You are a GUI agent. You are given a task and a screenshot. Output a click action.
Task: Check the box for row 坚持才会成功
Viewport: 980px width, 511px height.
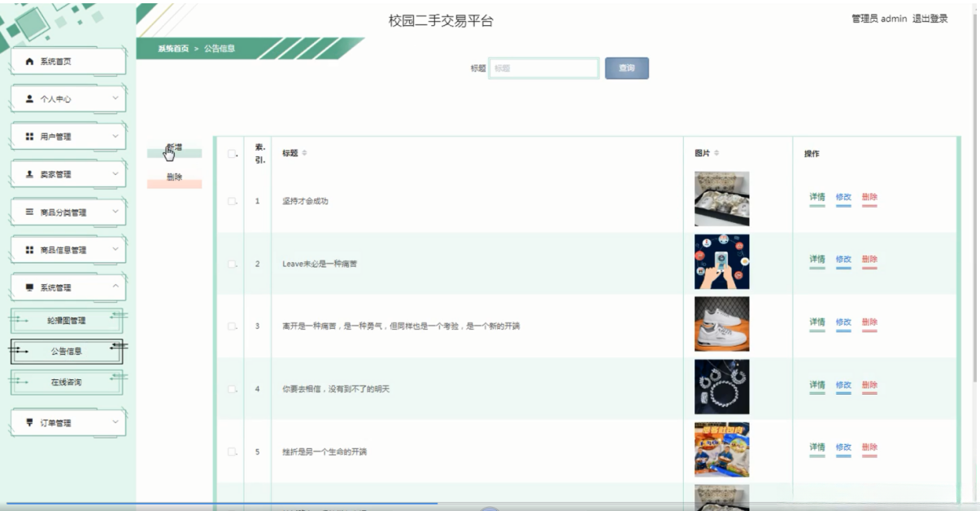click(232, 201)
